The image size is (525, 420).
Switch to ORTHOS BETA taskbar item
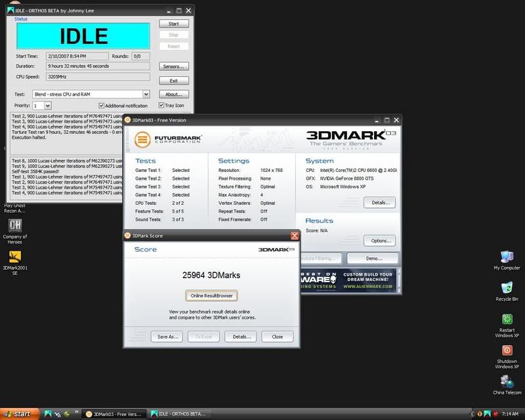pos(177,414)
